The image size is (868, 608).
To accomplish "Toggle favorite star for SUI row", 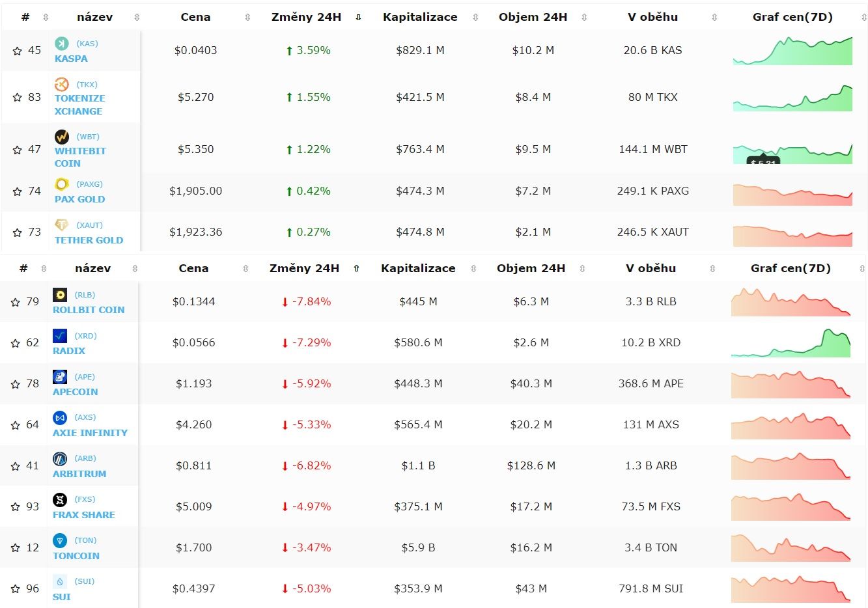I will pyautogui.click(x=16, y=589).
